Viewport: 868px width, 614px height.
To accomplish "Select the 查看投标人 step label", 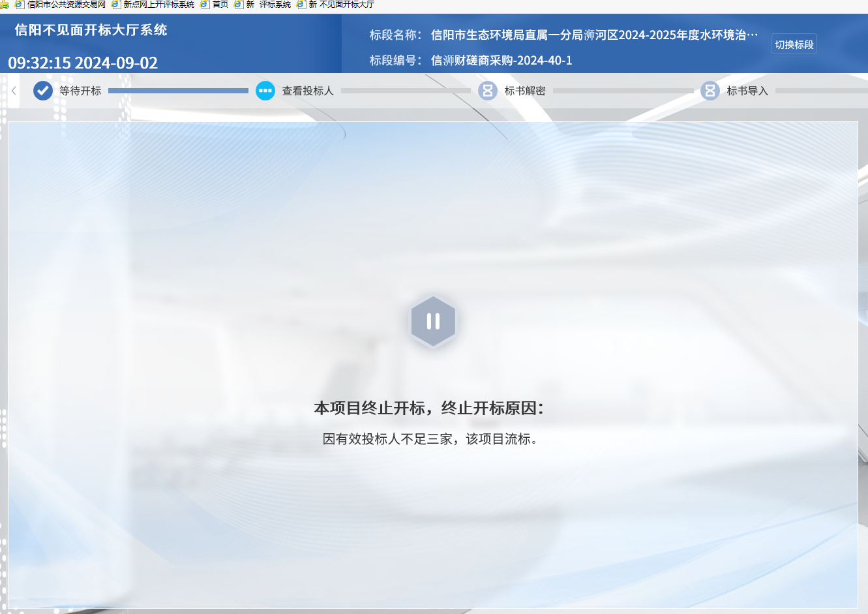I will tap(308, 91).
